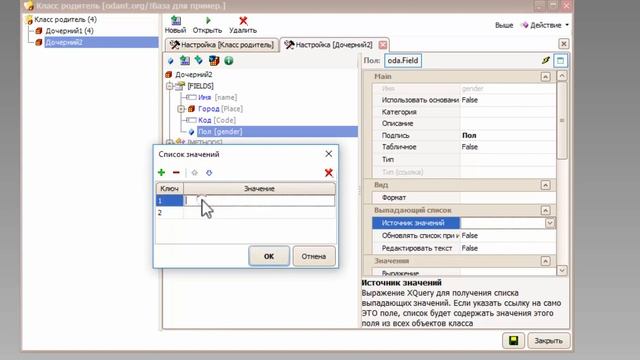
Task: Select the Описание property row
Action: [464, 123]
